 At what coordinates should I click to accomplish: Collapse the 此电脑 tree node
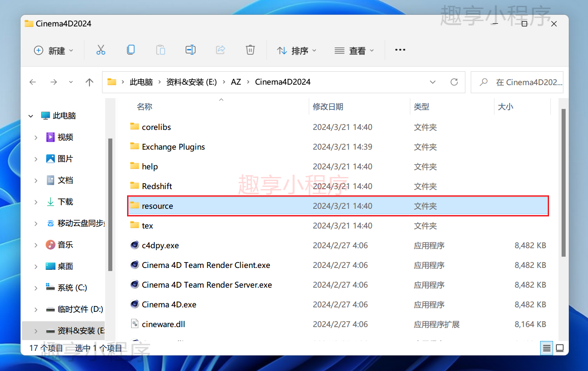coord(31,116)
